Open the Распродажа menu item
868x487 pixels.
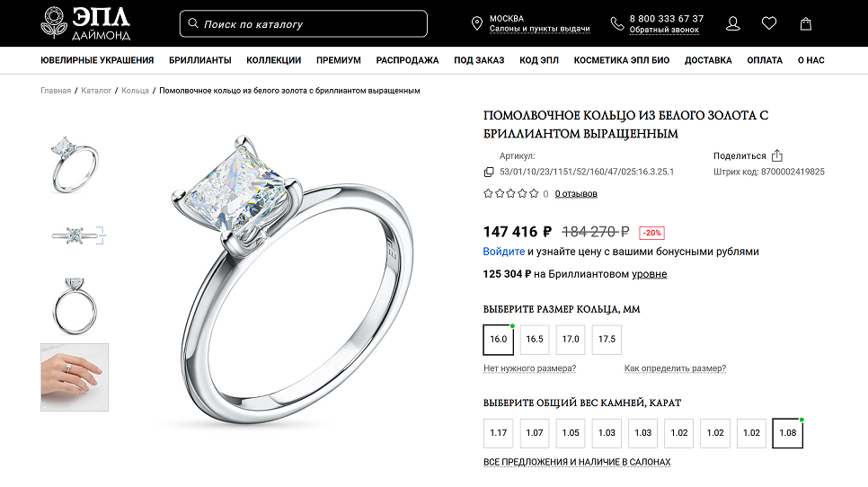pyautogui.click(x=407, y=60)
